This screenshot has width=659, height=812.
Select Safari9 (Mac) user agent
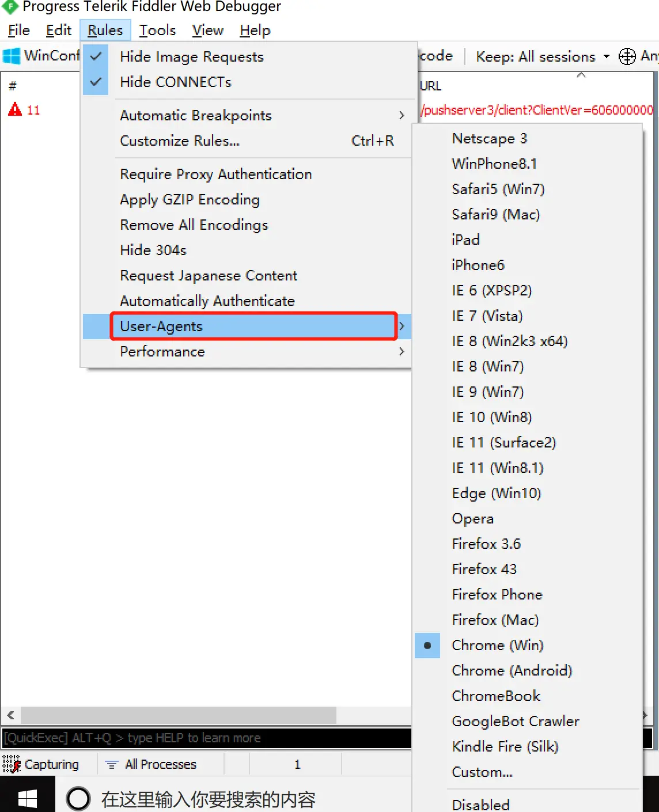coord(527,214)
